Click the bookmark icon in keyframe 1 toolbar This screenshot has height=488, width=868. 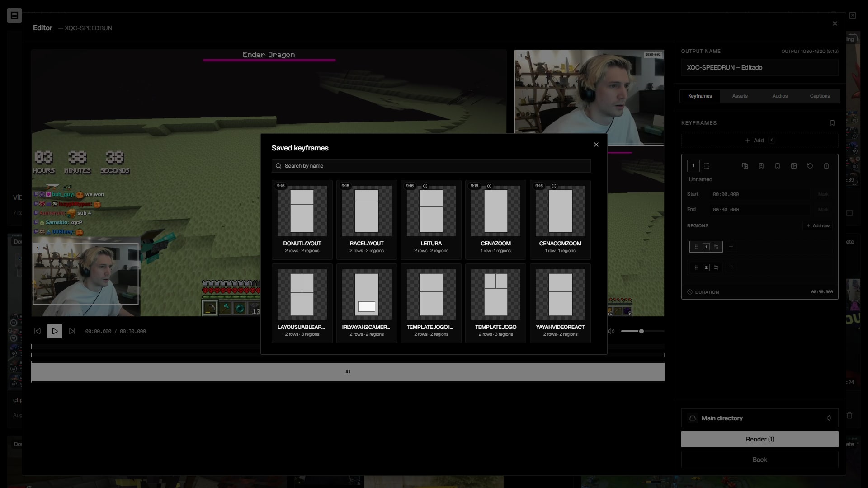[778, 166]
